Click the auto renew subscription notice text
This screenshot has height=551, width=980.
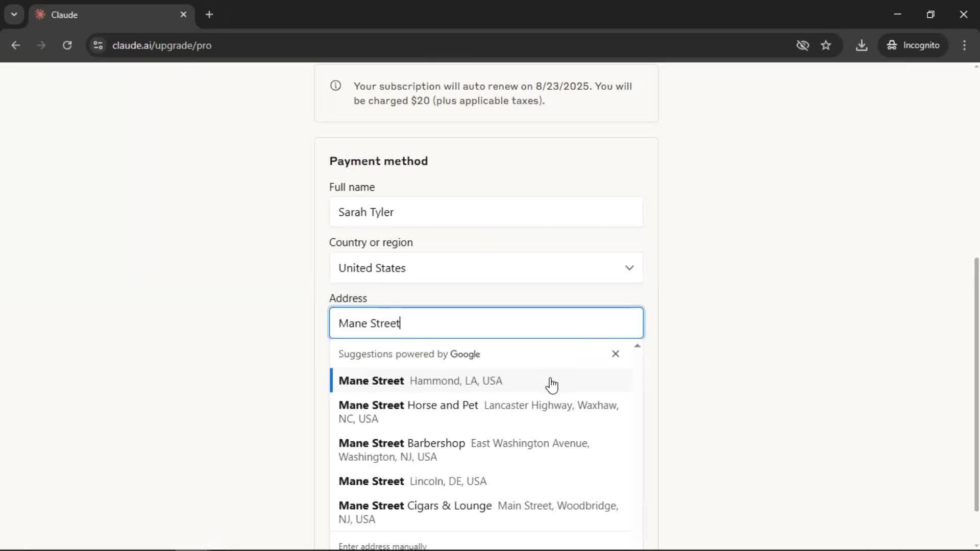[493, 93]
